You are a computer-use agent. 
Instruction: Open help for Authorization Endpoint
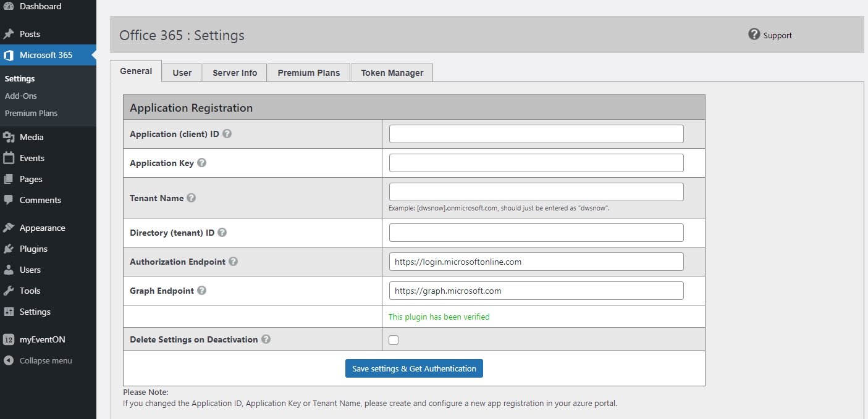233,262
